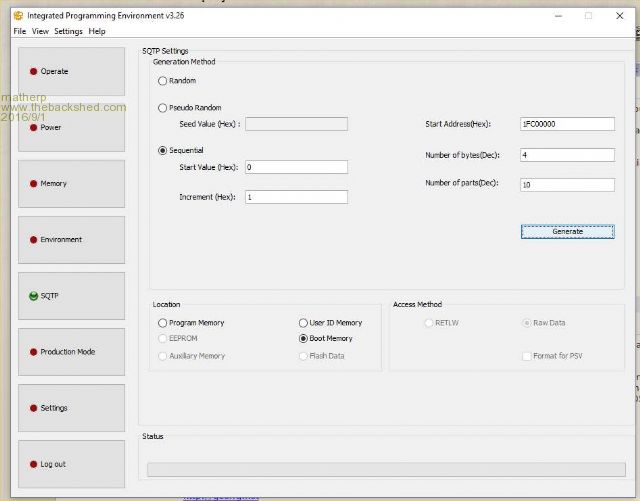Select the SQTP sidebar button
640x501 pixels.
point(71,296)
